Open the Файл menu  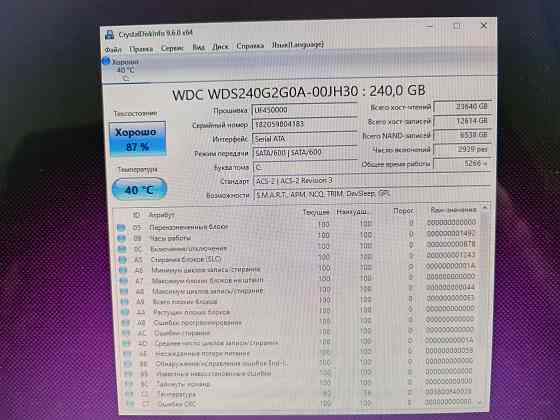(x=113, y=49)
